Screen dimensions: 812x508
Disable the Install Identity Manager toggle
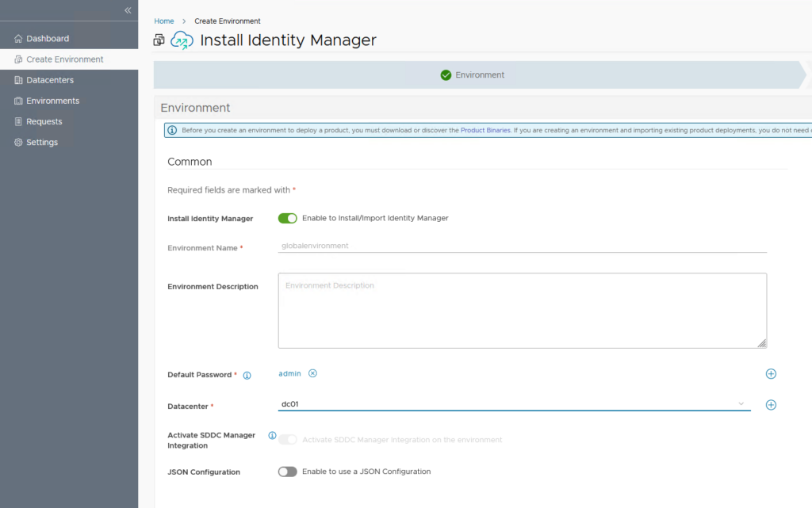[287, 218]
